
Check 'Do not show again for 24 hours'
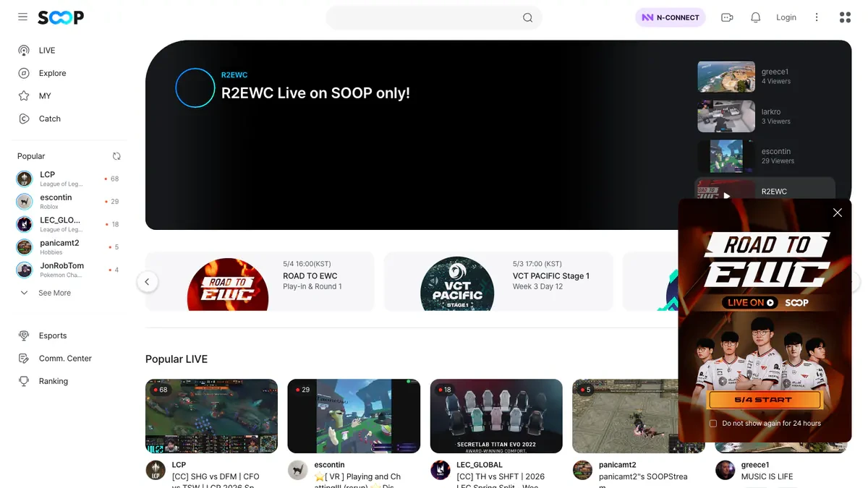coord(713,424)
